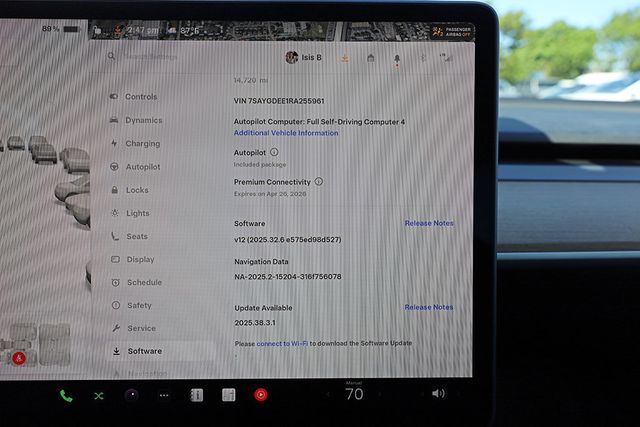Tap the settings search field
Viewport: 640px width, 427px height.
pos(180,57)
